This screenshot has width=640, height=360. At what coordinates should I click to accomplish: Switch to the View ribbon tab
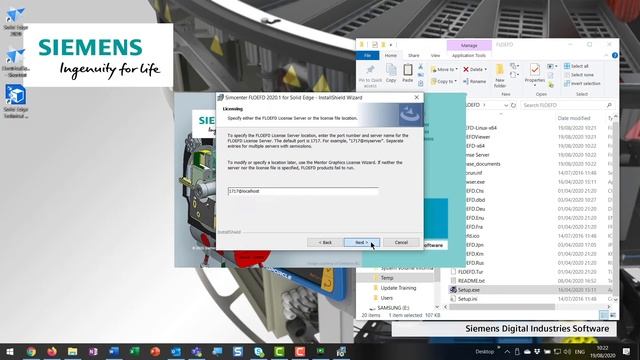436,56
